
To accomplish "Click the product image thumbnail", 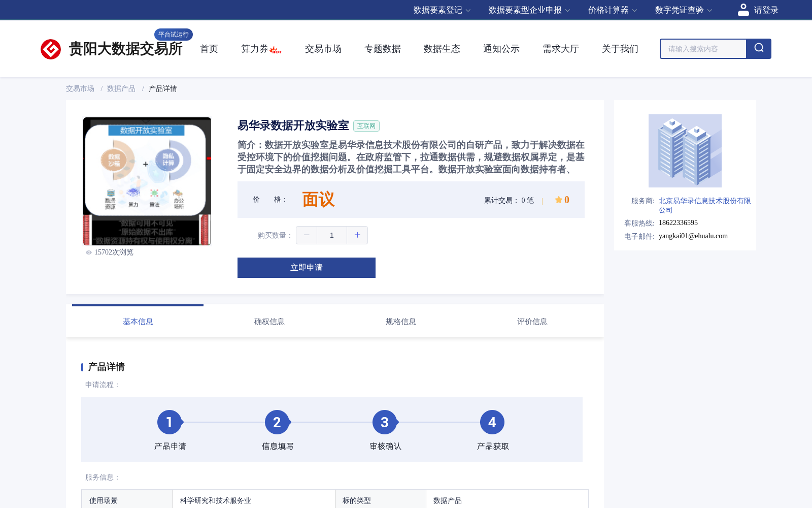I will (147, 181).
